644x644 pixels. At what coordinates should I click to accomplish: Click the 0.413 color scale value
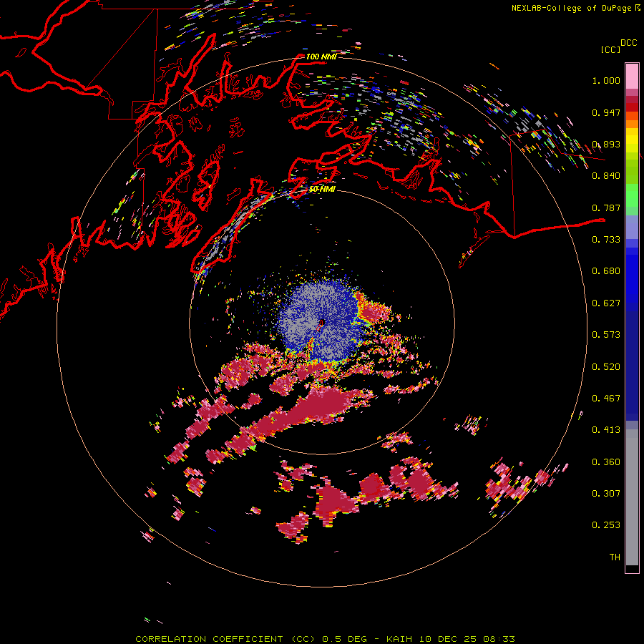(606, 430)
